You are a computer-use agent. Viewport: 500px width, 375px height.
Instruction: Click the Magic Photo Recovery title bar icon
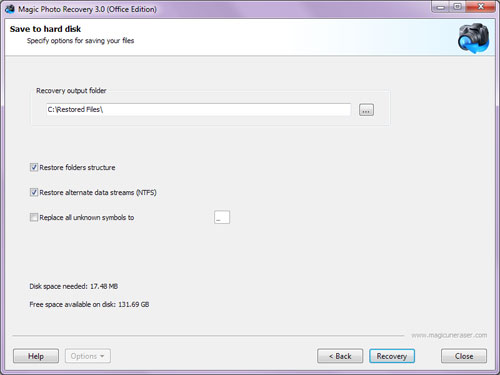pos(10,9)
